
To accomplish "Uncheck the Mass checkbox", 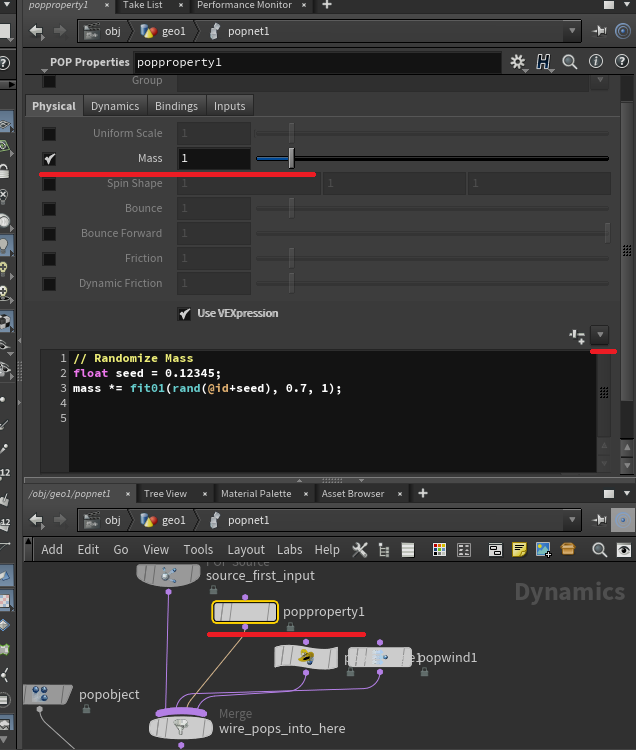I will [49, 158].
